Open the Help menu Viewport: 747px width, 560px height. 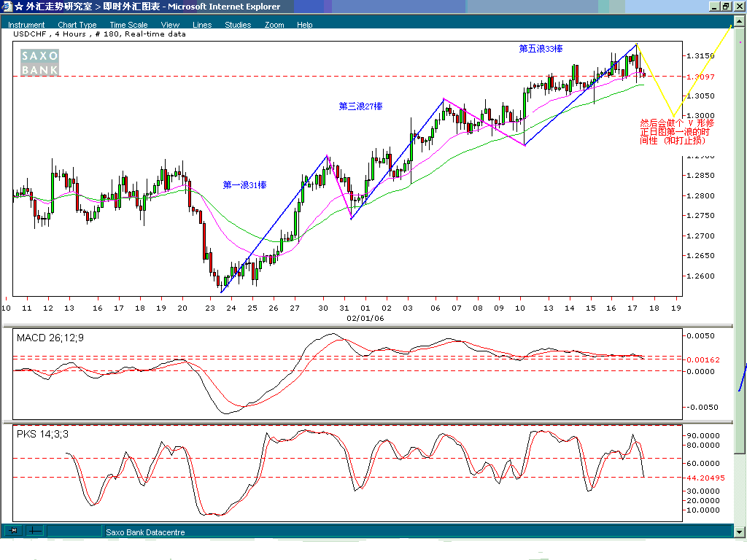(304, 25)
